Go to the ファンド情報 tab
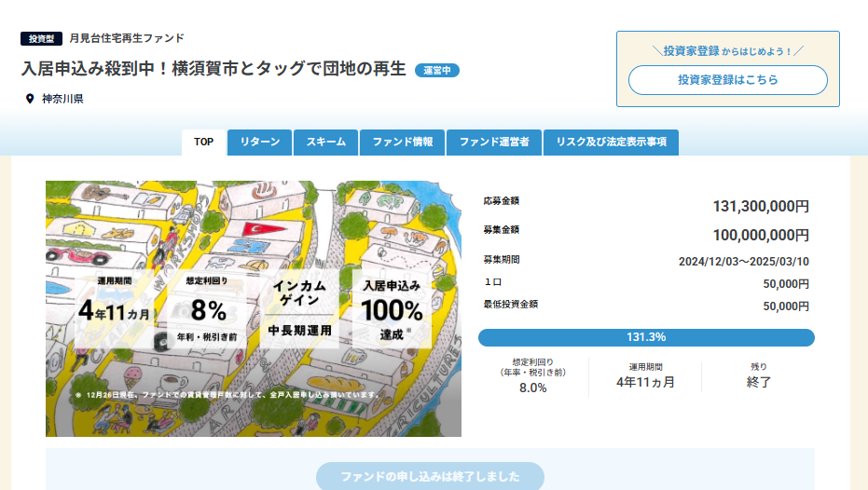 (x=403, y=143)
